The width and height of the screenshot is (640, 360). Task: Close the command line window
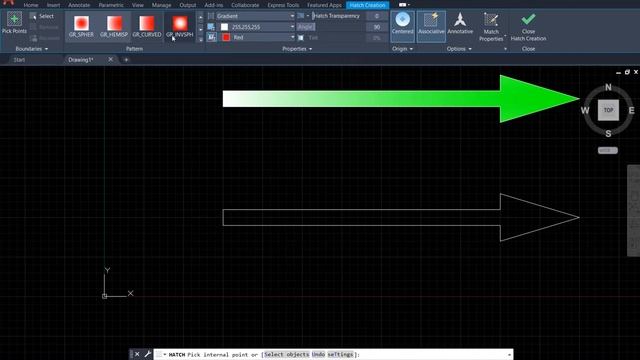tap(137, 354)
